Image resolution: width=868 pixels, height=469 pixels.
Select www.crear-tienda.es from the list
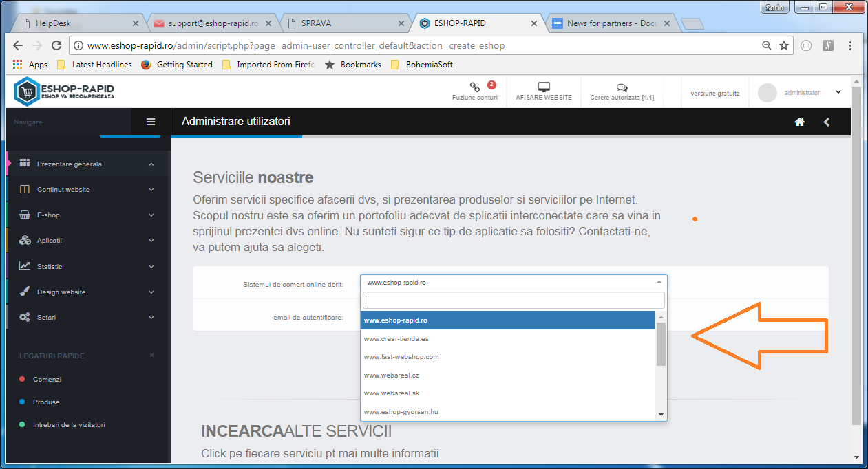point(508,339)
